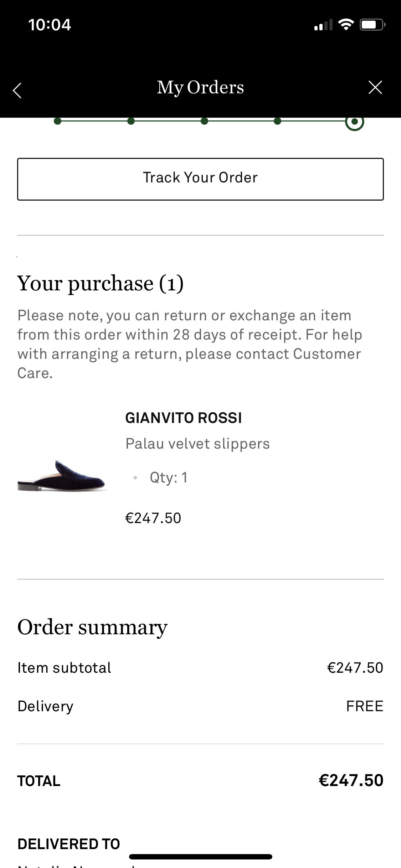Select the final delivered progress marker

coord(354,122)
